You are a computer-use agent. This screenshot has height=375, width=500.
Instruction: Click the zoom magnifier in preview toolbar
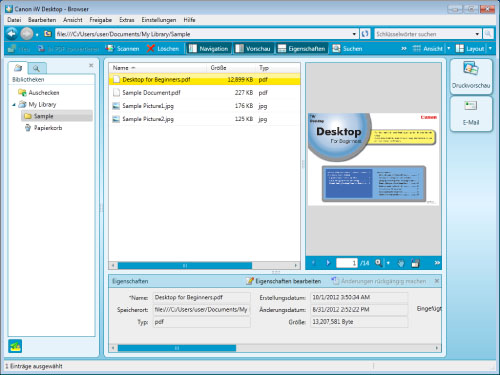point(378,263)
